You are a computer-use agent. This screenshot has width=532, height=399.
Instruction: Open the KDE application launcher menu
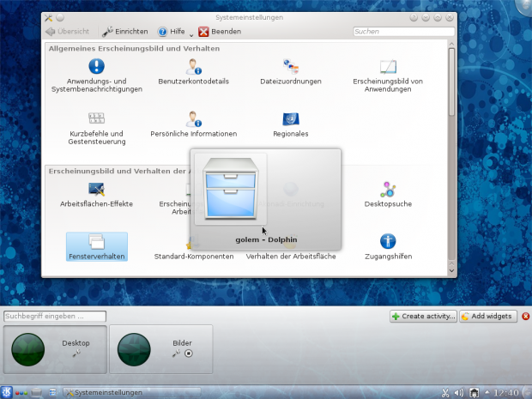tap(8, 392)
